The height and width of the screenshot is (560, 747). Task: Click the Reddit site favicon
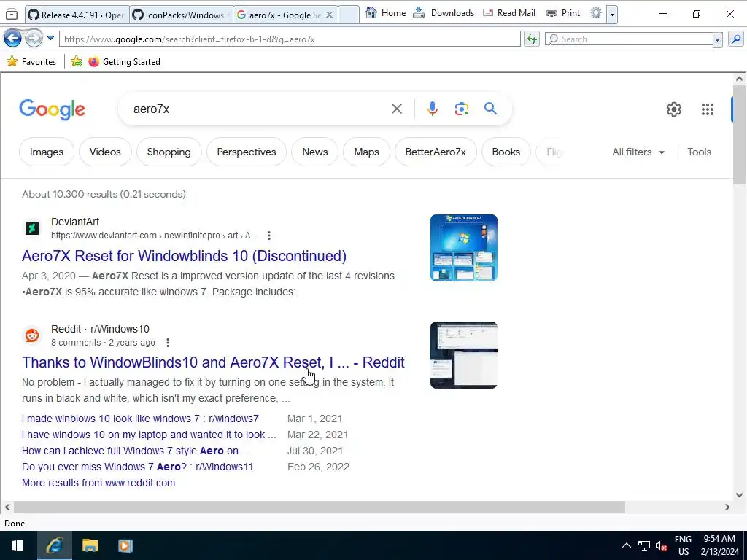pos(32,335)
